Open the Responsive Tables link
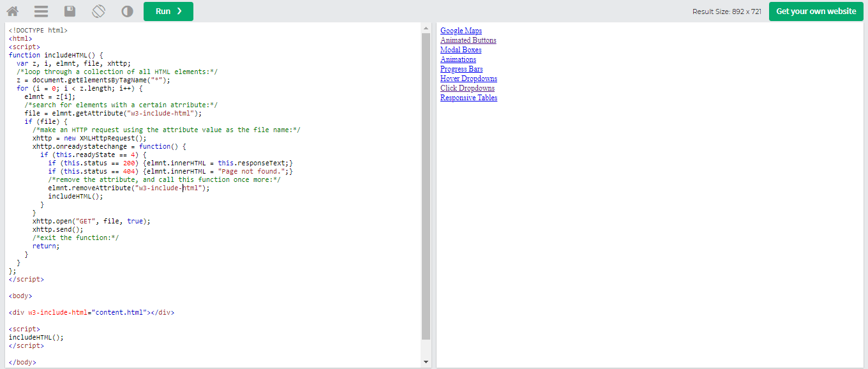This screenshot has width=868, height=369. 468,98
